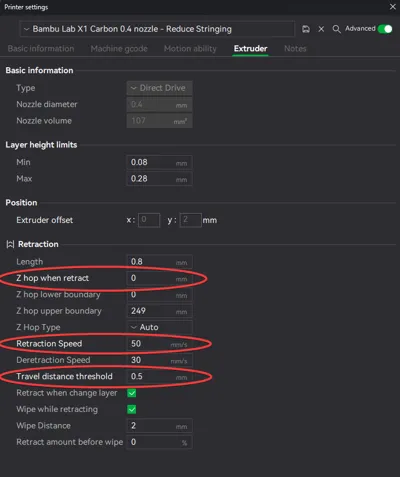400x477 pixels.
Task: Close the Printer settings window
Action: coord(393,7)
